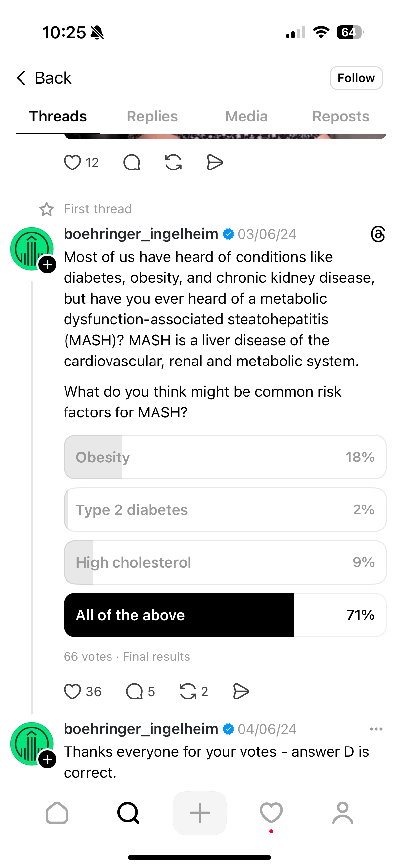The height and width of the screenshot is (868, 399).
Task: Open comments on the MASH poll thread
Action: coord(134,692)
